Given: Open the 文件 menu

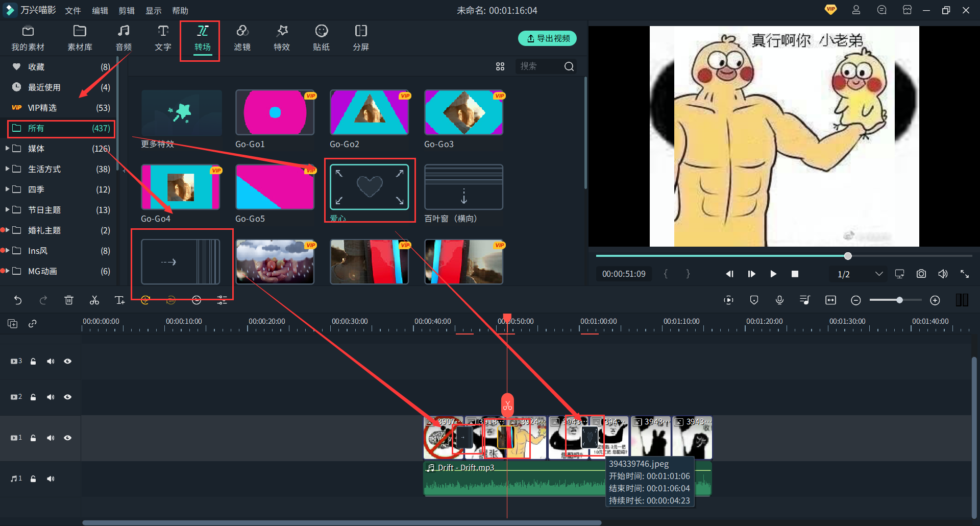Looking at the screenshot, I should tap(73, 10).
